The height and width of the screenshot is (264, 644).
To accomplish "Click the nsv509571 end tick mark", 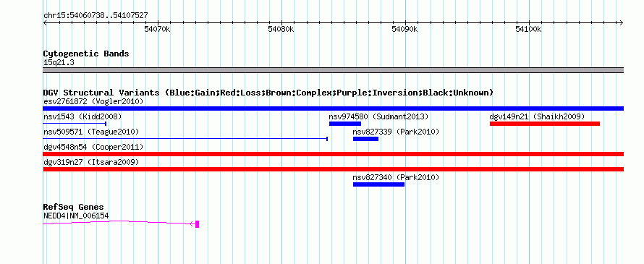I will [x=327, y=139].
